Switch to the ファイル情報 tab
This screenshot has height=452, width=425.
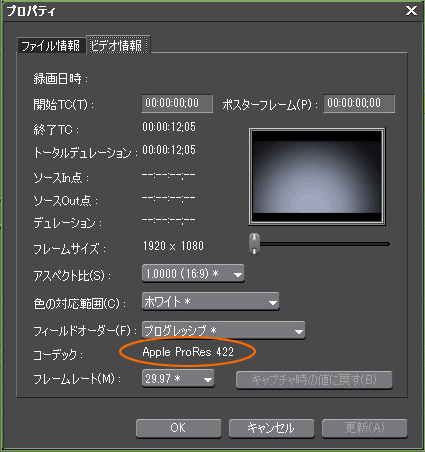[51, 45]
